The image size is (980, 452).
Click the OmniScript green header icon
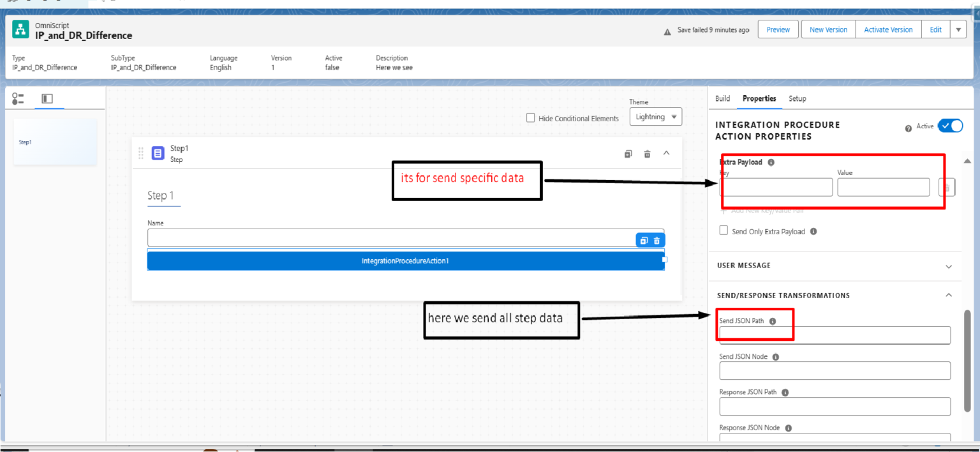click(x=20, y=29)
